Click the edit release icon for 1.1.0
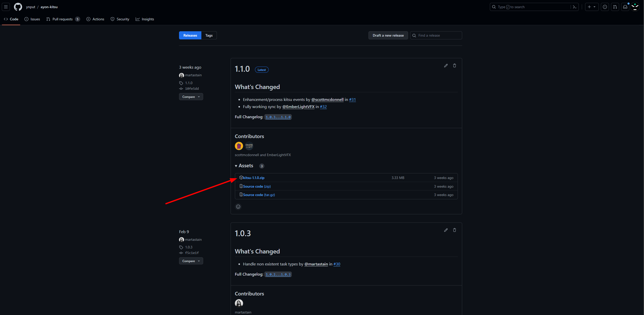 446,65
